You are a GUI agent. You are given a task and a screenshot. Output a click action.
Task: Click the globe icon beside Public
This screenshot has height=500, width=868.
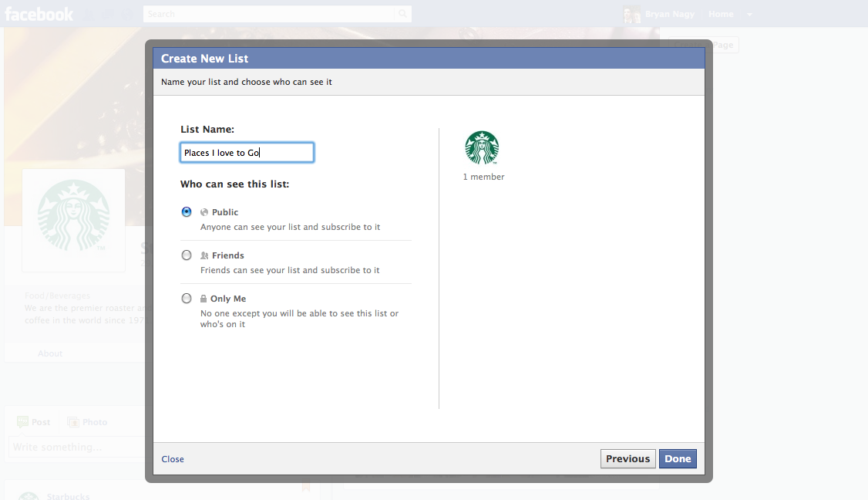point(204,212)
